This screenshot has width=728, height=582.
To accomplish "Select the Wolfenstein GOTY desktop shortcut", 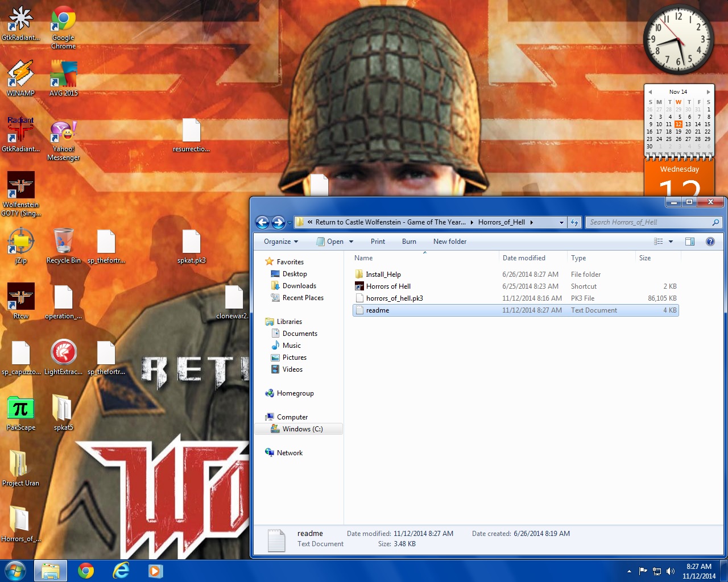I will pyautogui.click(x=21, y=194).
